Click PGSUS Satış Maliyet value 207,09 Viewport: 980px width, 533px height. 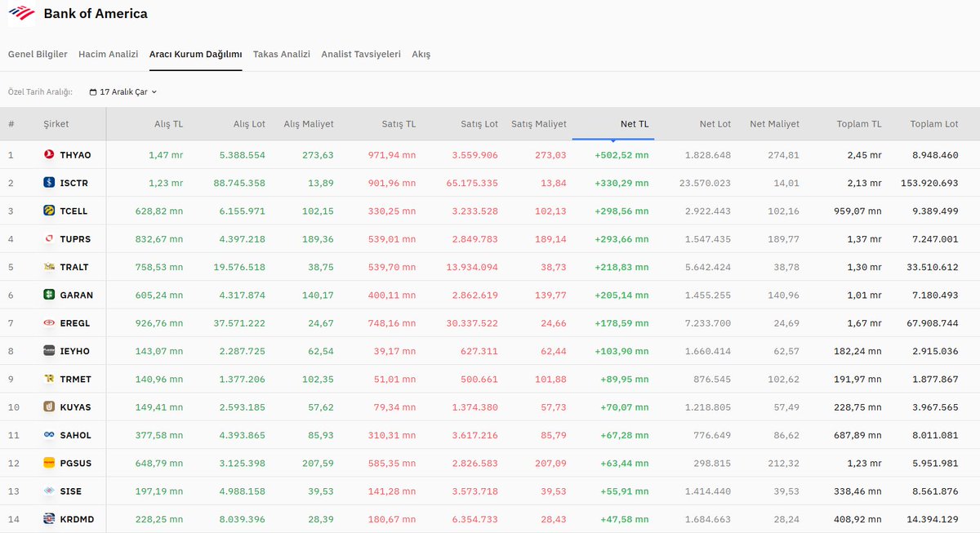pyautogui.click(x=550, y=464)
